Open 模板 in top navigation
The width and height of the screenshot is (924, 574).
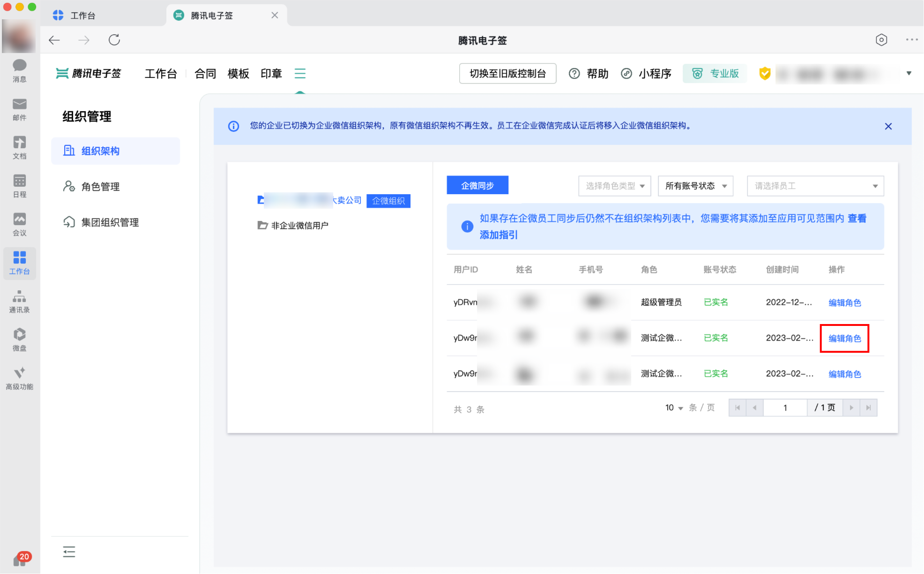[238, 74]
